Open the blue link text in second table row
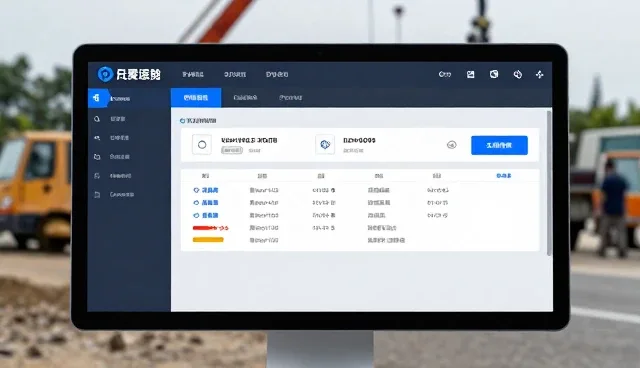 [210, 203]
